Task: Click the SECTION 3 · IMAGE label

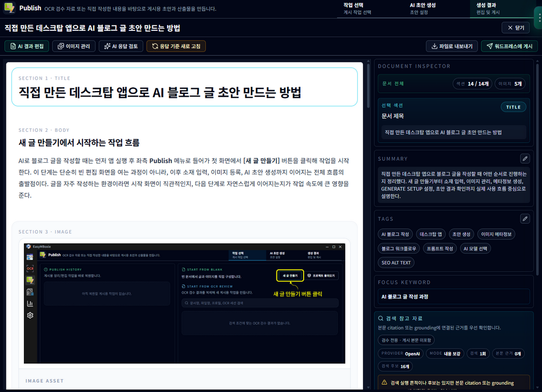Action: pyautogui.click(x=46, y=232)
